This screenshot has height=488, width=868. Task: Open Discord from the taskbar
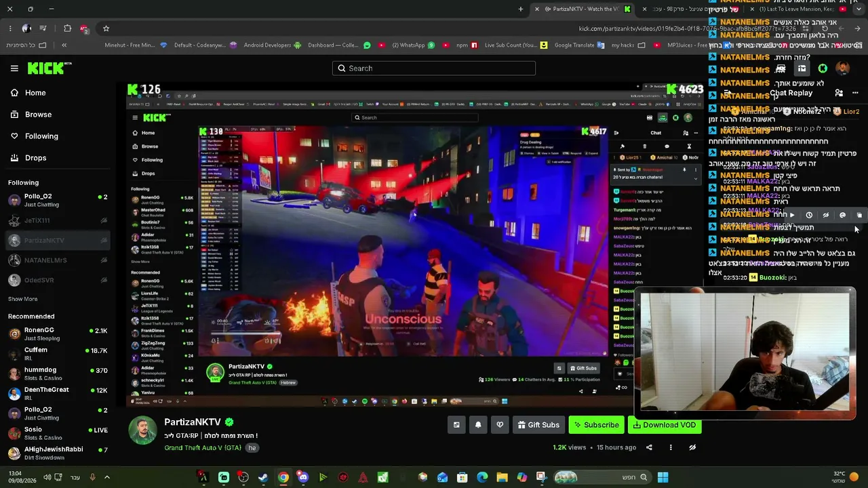pyautogui.click(x=303, y=477)
